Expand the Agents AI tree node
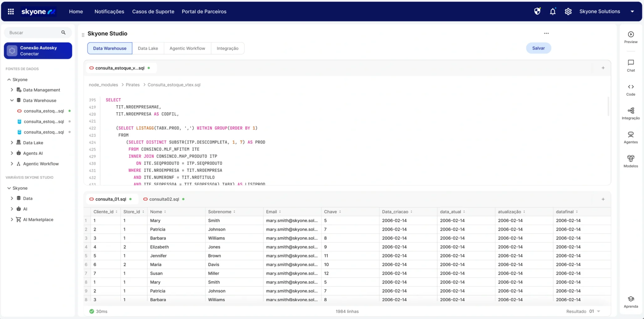 coord(12,153)
